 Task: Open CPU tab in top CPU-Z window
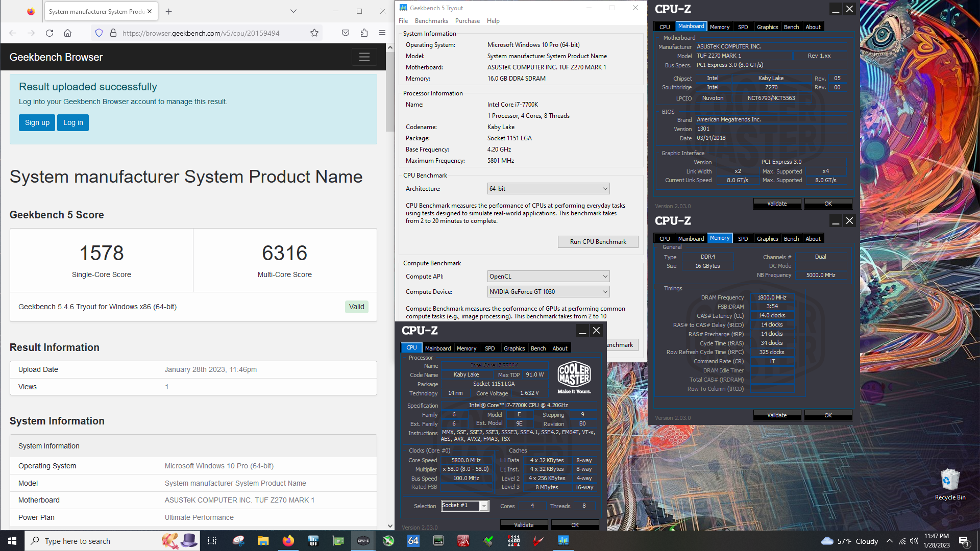(x=665, y=27)
